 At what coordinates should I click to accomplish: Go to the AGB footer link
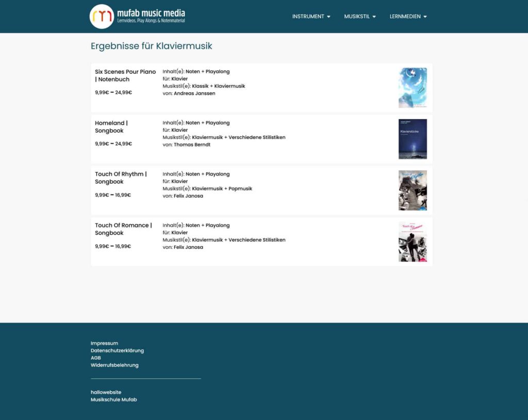click(x=96, y=358)
